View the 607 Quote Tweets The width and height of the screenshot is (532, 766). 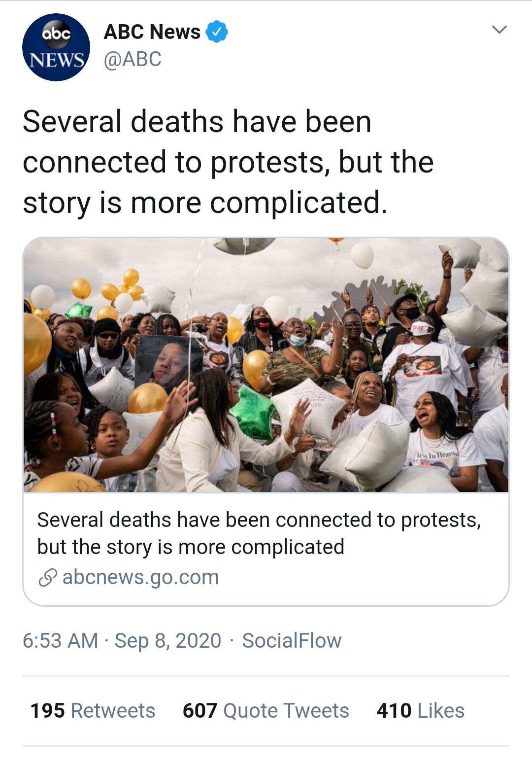[x=266, y=711]
